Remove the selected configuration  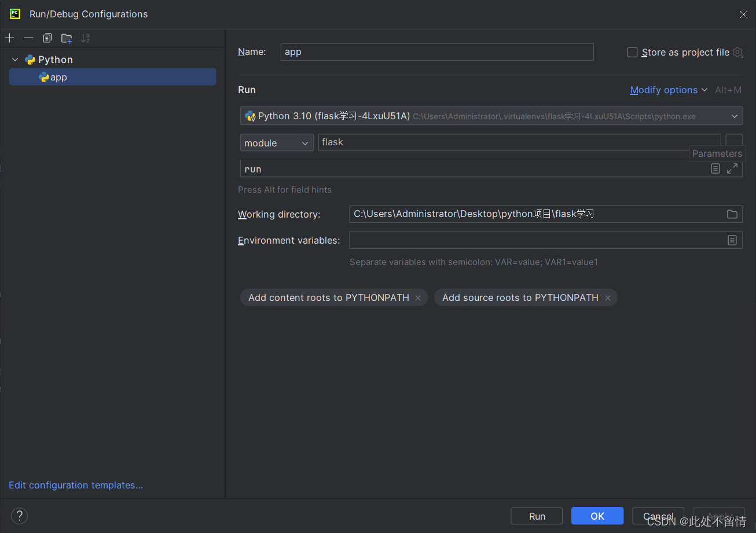click(28, 38)
